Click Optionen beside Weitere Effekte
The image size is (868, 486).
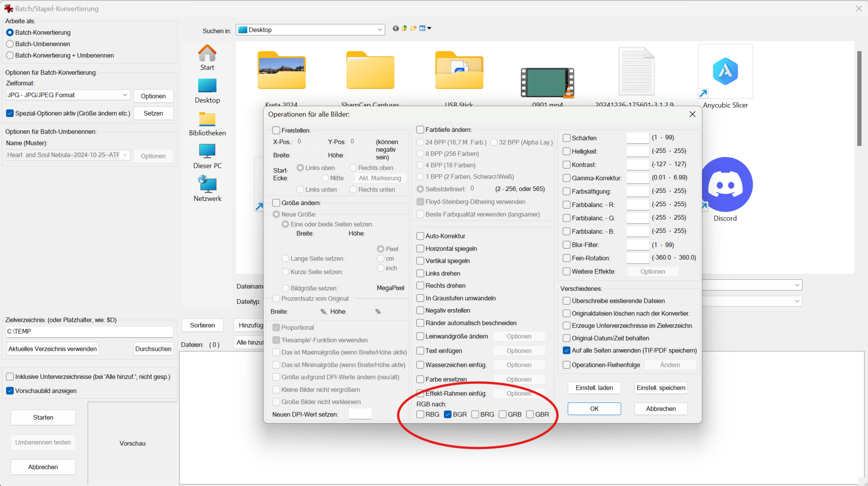tap(652, 272)
